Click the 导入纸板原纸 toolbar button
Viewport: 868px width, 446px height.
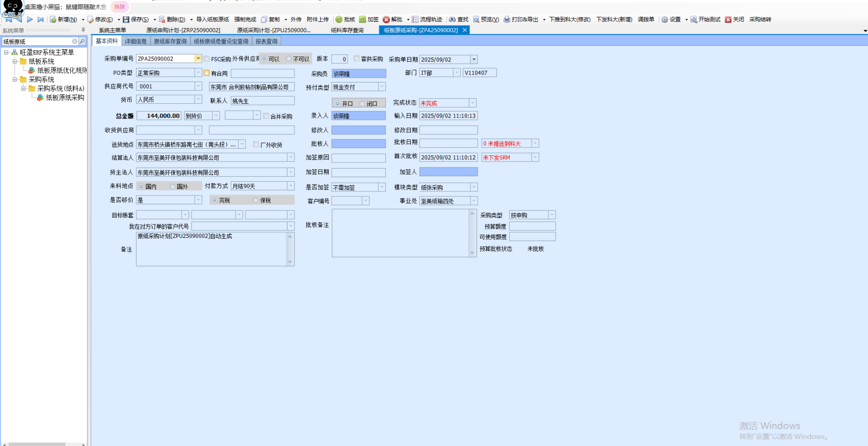pos(213,19)
